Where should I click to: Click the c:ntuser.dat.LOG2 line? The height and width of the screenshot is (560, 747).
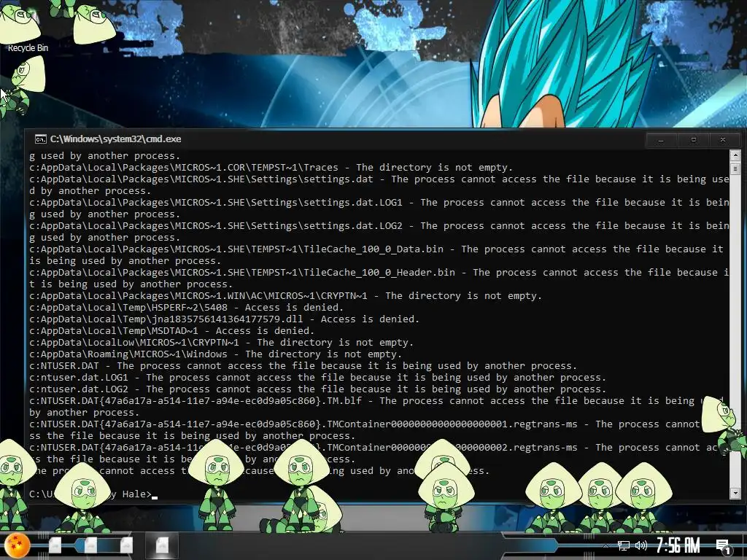[317, 389]
